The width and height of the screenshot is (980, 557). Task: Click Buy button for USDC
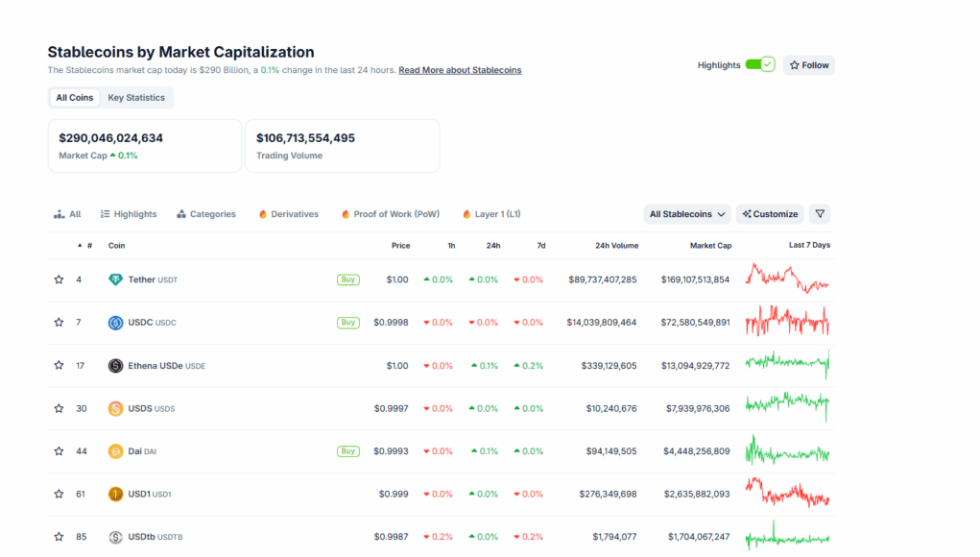(x=348, y=323)
